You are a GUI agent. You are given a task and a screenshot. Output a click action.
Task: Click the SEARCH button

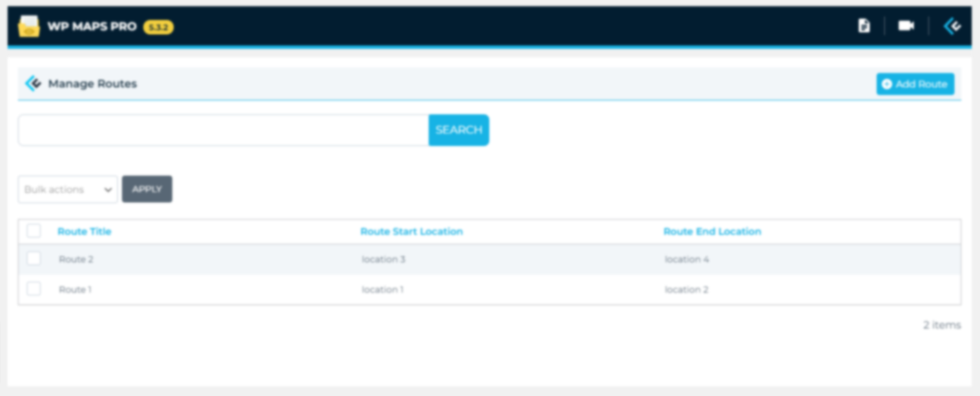point(458,130)
